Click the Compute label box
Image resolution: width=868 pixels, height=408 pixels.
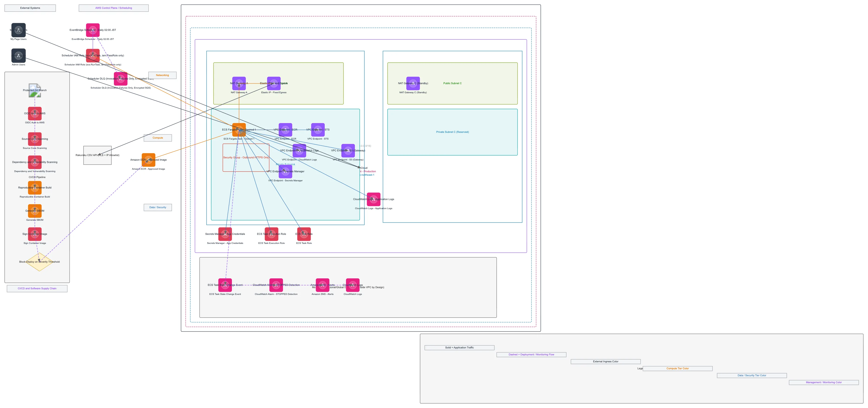pyautogui.click(x=158, y=138)
